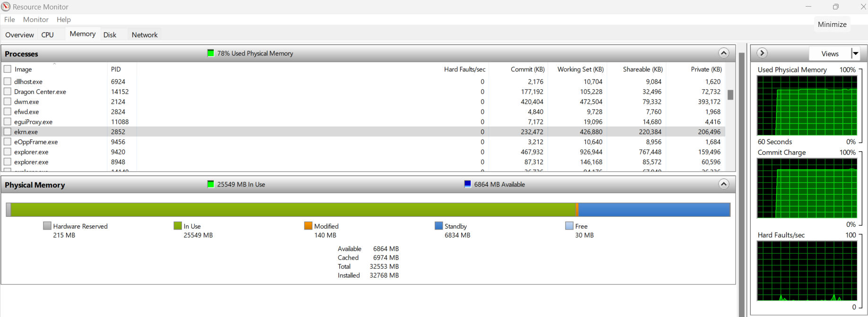868x317 pixels.
Task: Click the orange Modified legend swatch
Action: [x=308, y=226]
